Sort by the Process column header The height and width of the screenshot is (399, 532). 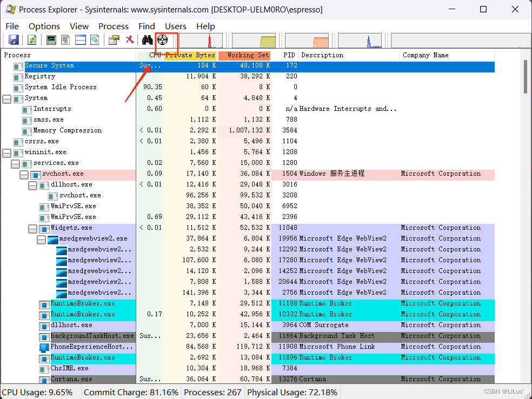pos(69,55)
